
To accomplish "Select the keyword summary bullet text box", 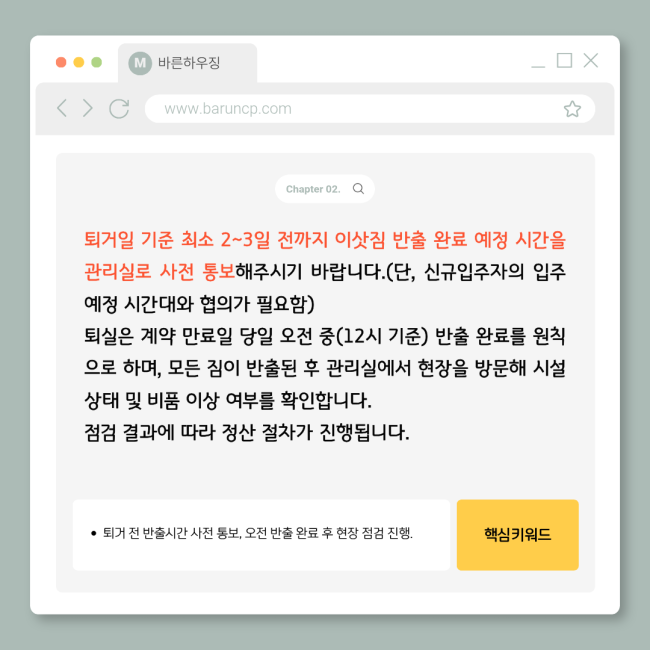I will 261,535.
